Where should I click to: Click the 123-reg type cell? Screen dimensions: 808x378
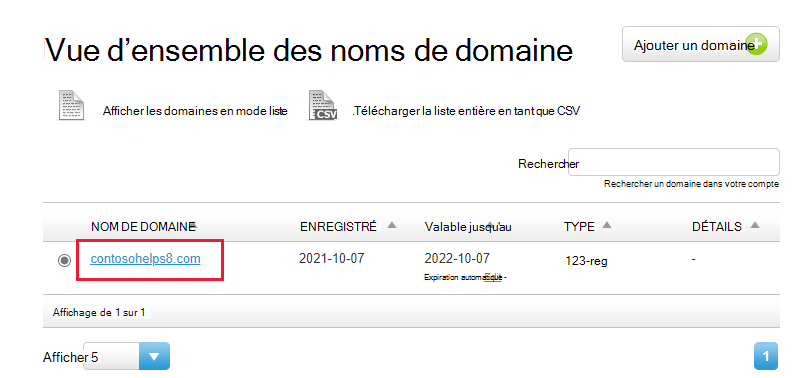point(586,261)
